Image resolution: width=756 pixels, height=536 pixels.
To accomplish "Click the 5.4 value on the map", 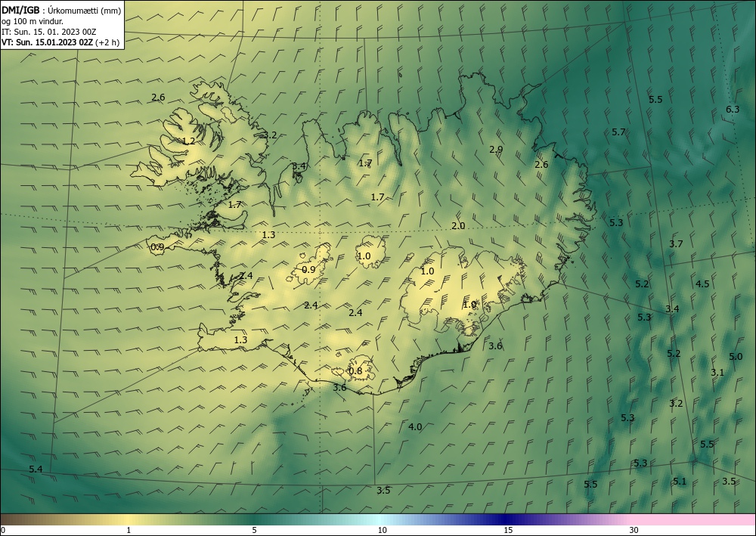I will point(36,469).
